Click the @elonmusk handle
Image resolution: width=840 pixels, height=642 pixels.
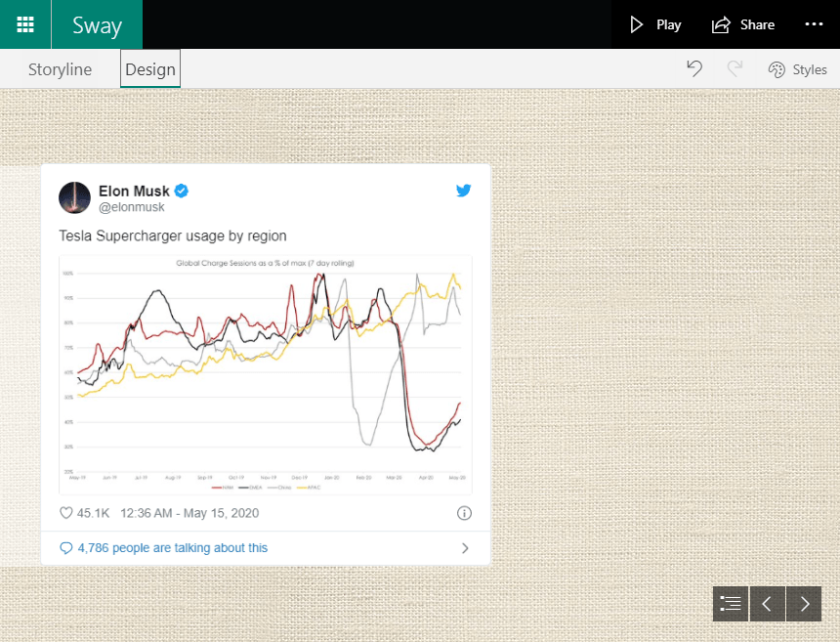(x=132, y=207)
